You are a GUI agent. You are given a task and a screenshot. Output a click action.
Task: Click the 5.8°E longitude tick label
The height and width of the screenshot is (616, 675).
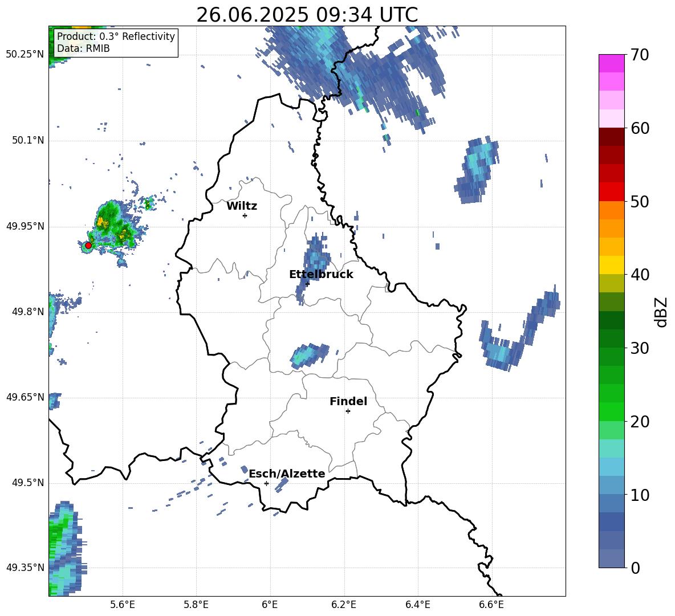[x=196, y=605]
